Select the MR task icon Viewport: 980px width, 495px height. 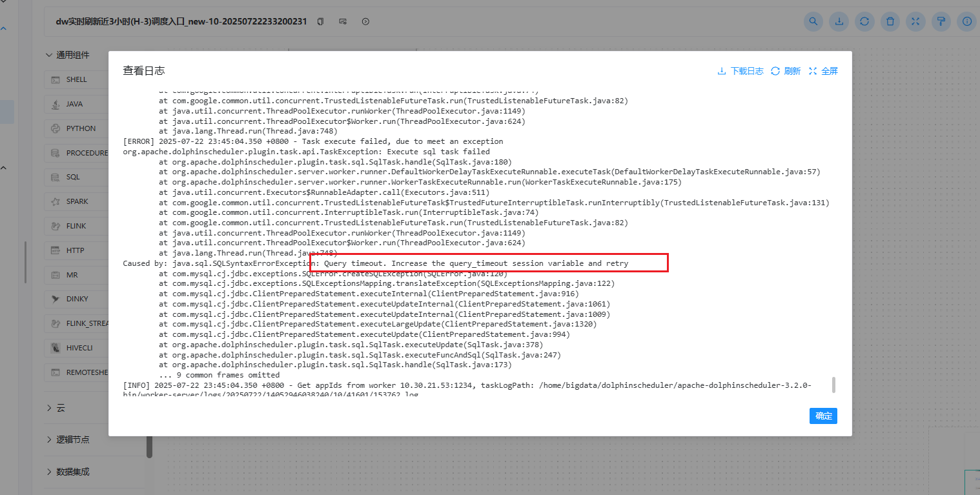coord(56,275)
